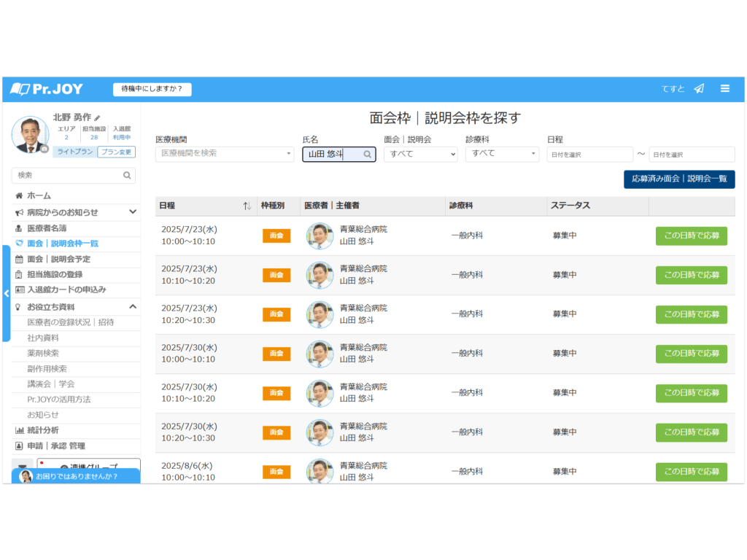The height and width of the screenshot is (560, 747).
Task: Expand the 病院からのお知らせ menu chevron
Action: (133, 212)
